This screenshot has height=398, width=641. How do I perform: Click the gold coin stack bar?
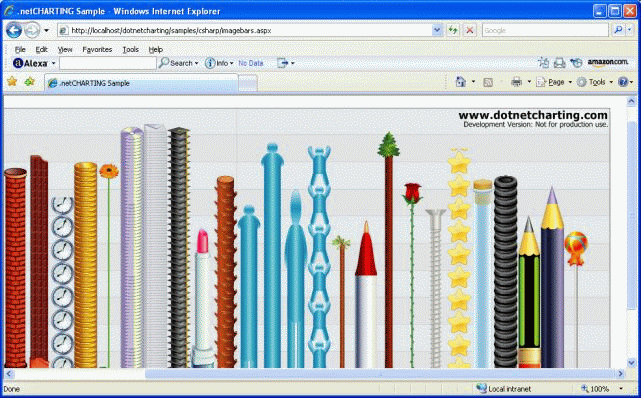point(85,265)
